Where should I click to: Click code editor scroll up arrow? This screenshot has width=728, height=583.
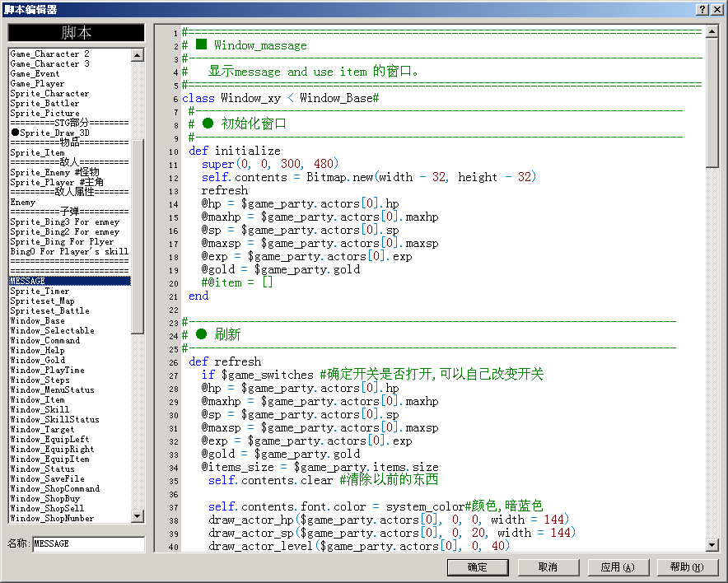(x=712, y=31)
